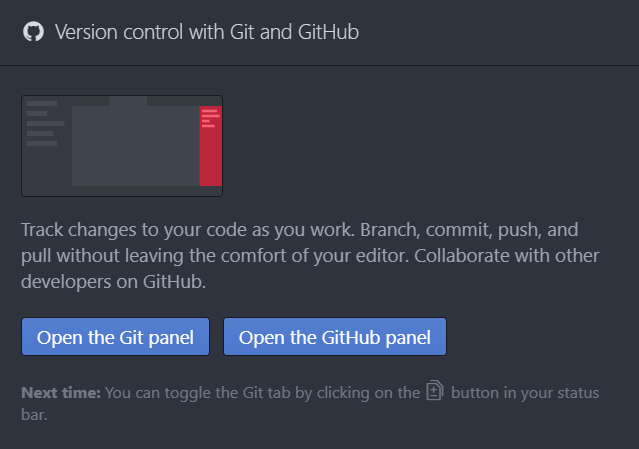This screenshot has width=639, height=449.
Task: Open the Git panel
Action: click(x=115, y=337)
